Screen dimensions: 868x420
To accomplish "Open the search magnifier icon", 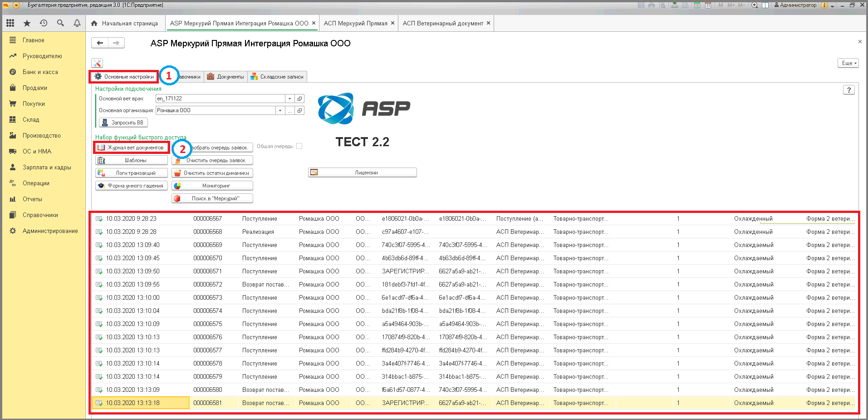I will click(60, 23).
